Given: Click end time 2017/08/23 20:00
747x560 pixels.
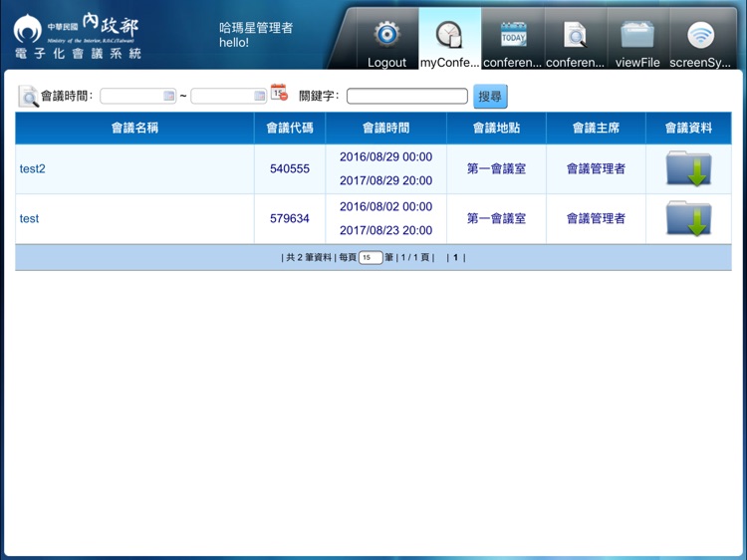Looking at the screenshot, I should pyautogui.click(x=385, y=230).
